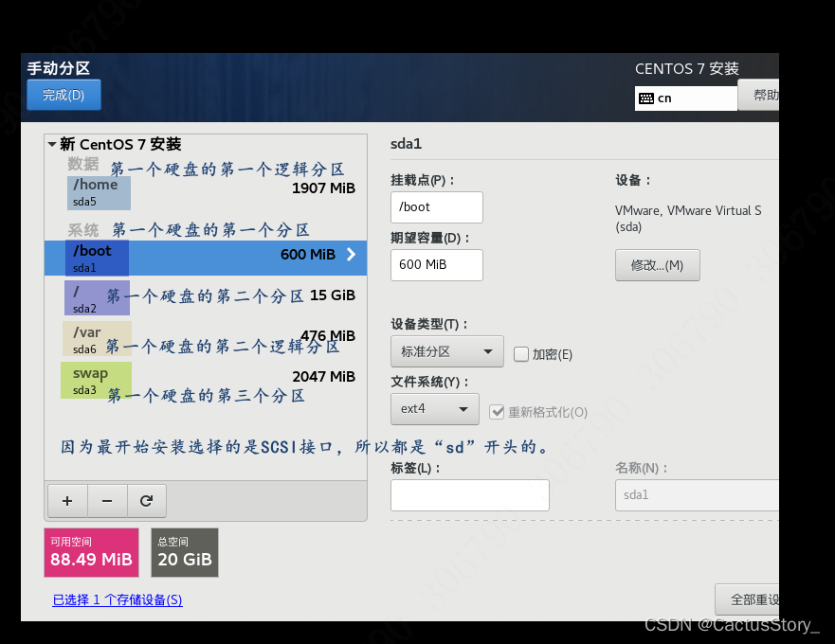Click the 1907 MiB size text
Viewport: 835px width, 644px height.
tap(323, 188)
